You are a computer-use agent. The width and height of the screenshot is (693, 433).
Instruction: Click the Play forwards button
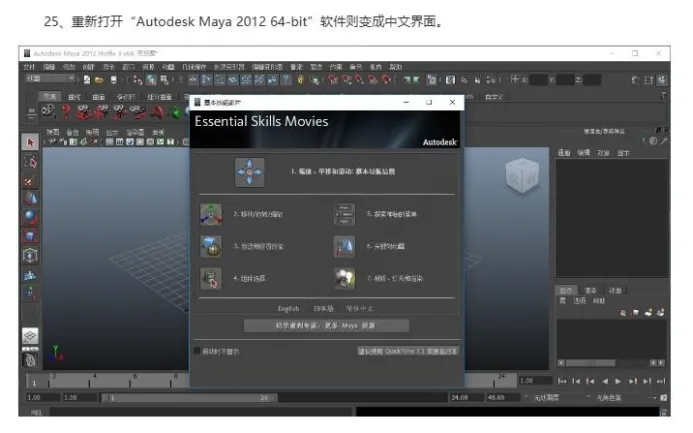click(618, 381)
